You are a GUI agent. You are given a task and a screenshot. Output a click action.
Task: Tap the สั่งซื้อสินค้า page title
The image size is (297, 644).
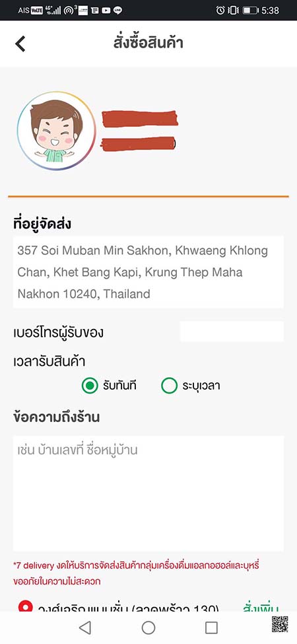(148, 44)
